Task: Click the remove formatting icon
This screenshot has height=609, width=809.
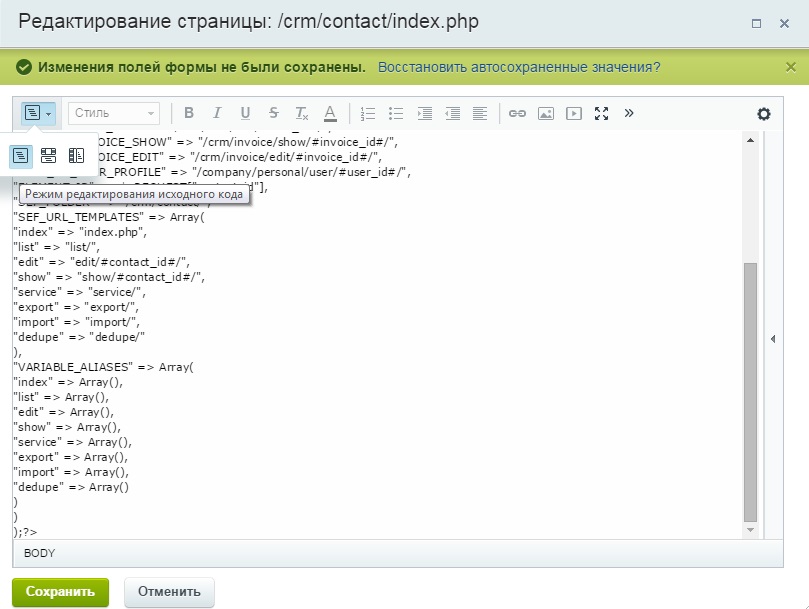Action: point(301,114)
